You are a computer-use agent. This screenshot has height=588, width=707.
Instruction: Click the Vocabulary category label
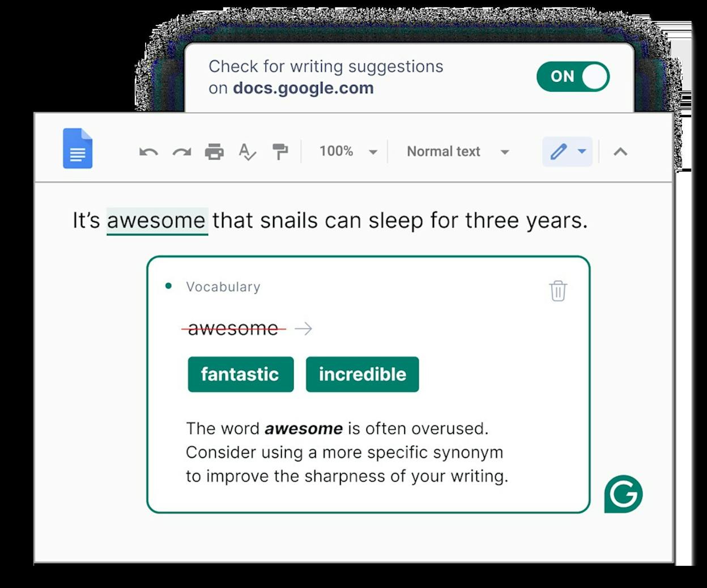coord(223,287)
